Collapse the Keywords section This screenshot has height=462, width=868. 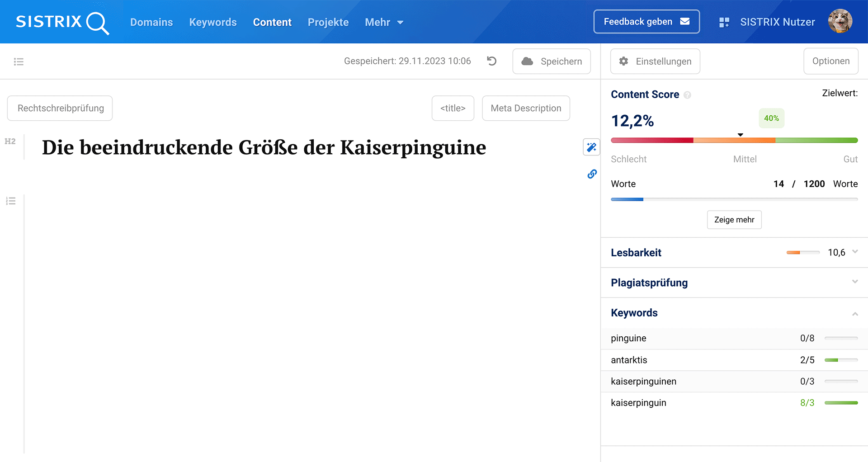pyautogui.click(x=854, y=313)
